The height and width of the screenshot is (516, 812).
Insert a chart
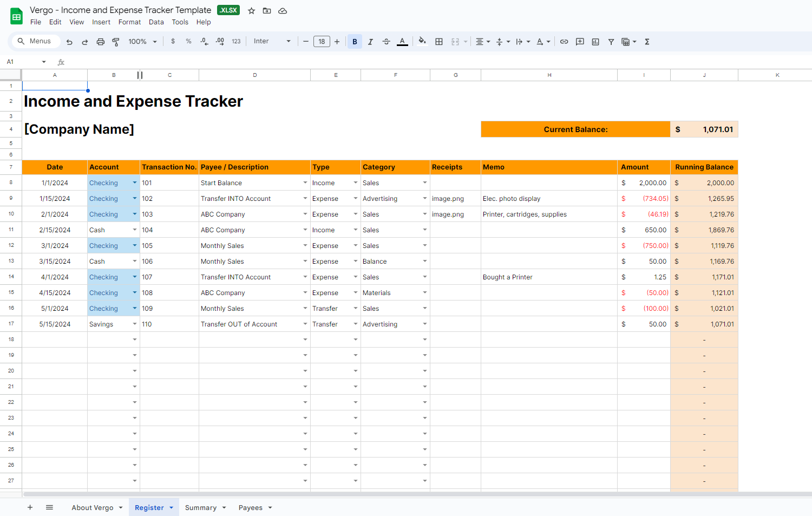(595, 41)
